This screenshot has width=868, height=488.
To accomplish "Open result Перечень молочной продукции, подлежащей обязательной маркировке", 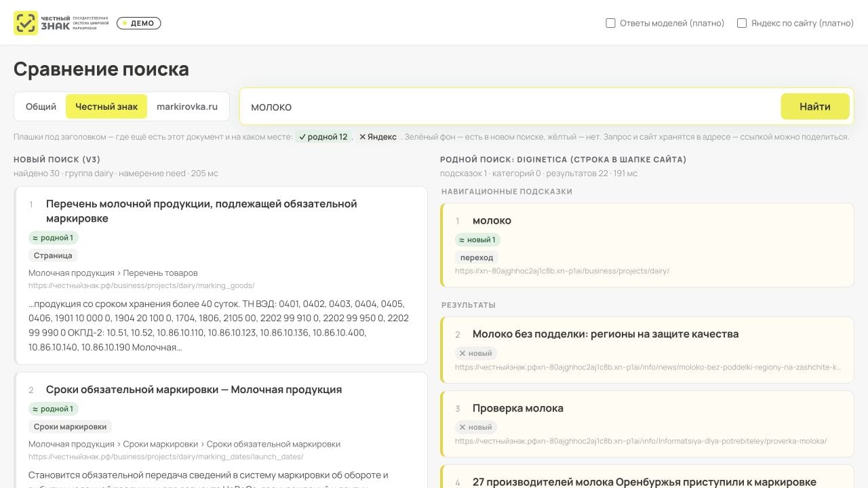I will coord(201,211).
